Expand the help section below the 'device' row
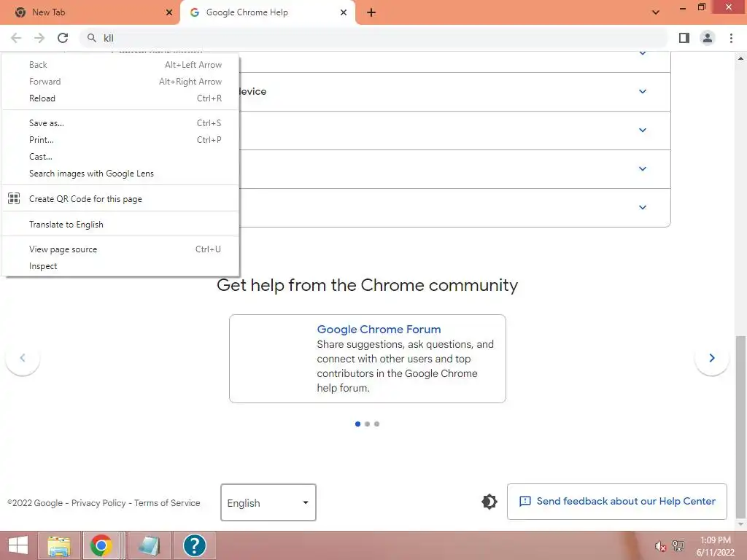The image size is (747, 560). (x=643, y=130)
